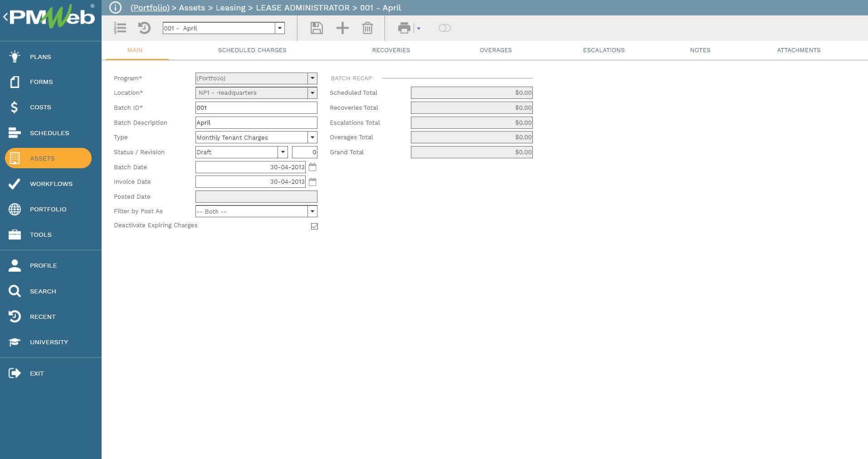The width and height of the screenshot is (868, 459).
Task: Click the Revision number field
Action: (x=305, y=152)
